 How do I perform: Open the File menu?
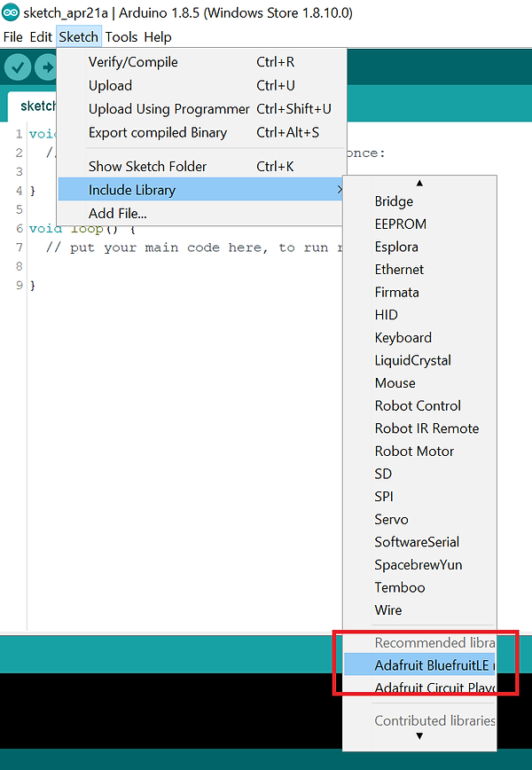tap(12, 37)
